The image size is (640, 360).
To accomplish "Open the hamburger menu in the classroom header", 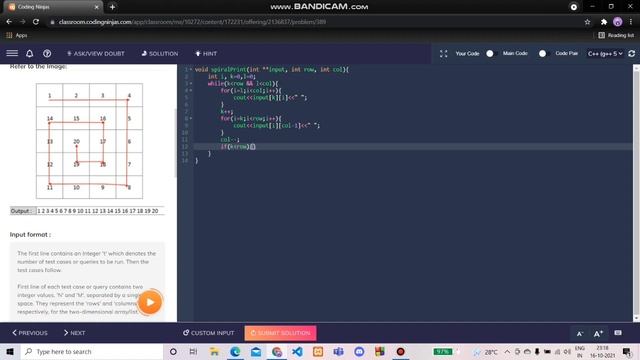I will coord(12,53).
